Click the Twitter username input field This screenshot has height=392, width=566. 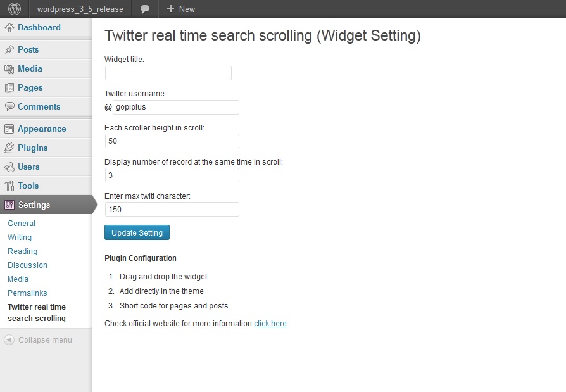[x=176, y=107]
